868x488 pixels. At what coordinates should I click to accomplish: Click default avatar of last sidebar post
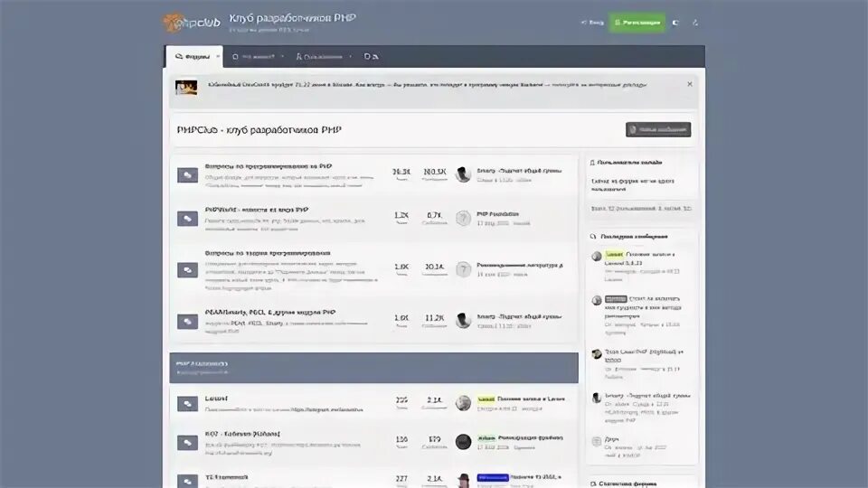596,442
